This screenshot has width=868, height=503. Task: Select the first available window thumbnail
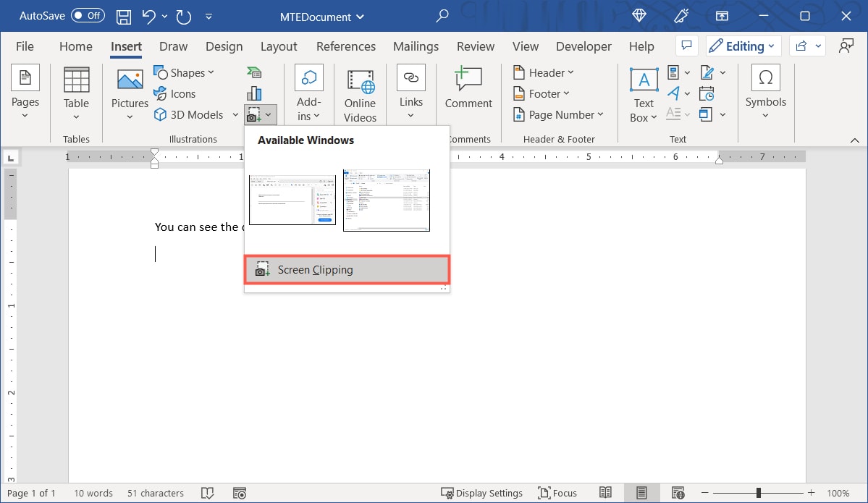pyautogui.click(x=292, y=199)
